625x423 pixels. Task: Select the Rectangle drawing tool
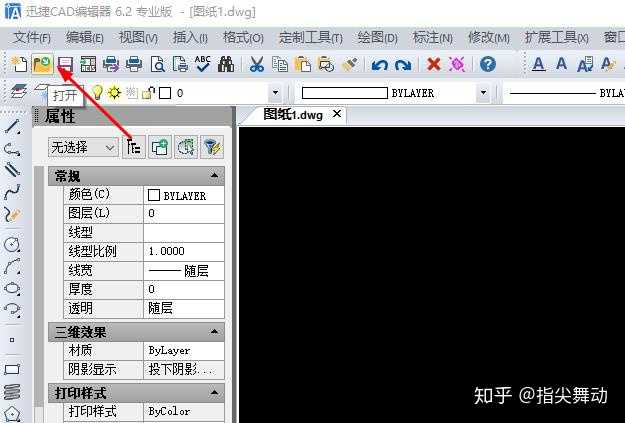click(12, 369)
